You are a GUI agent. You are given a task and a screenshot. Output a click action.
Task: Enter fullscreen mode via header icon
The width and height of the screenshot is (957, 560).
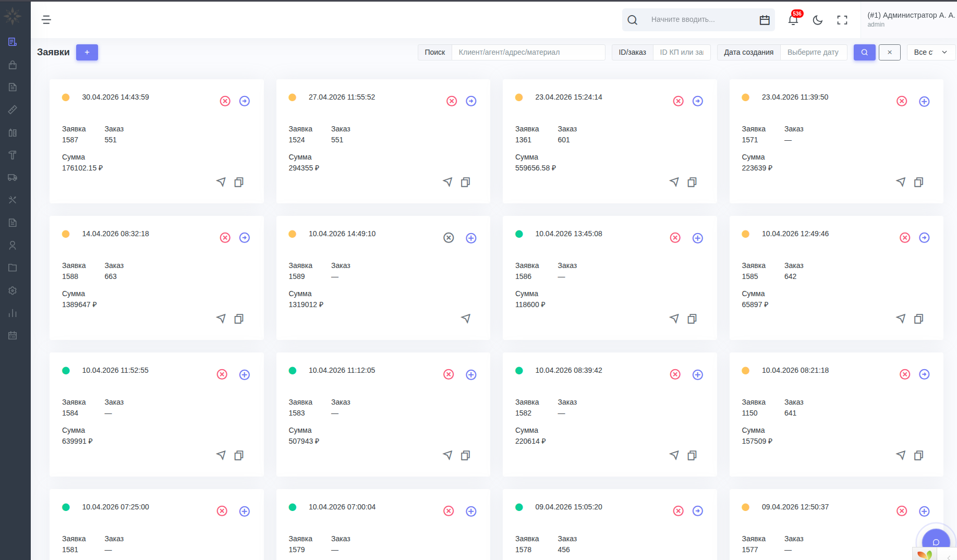[842, 20]
